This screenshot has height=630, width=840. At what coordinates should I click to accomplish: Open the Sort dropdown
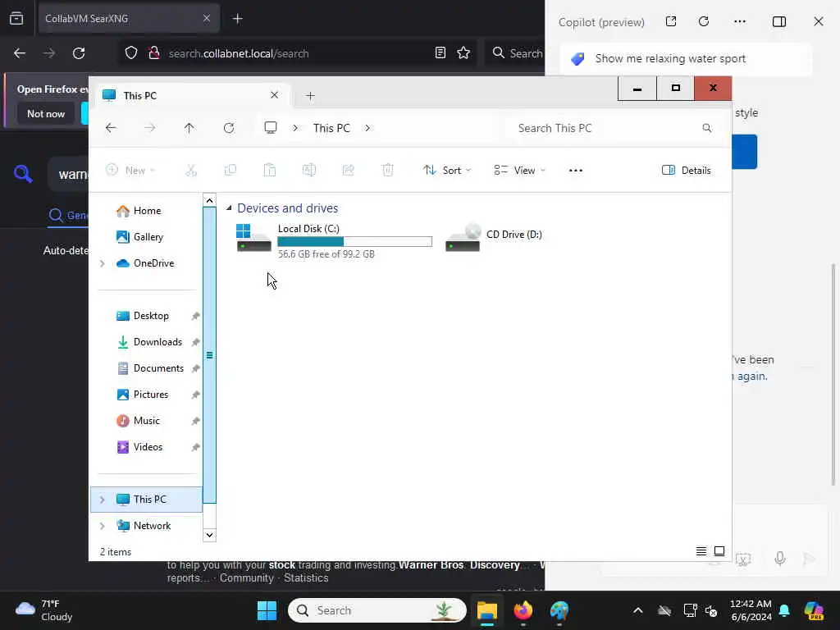[447, 171]
